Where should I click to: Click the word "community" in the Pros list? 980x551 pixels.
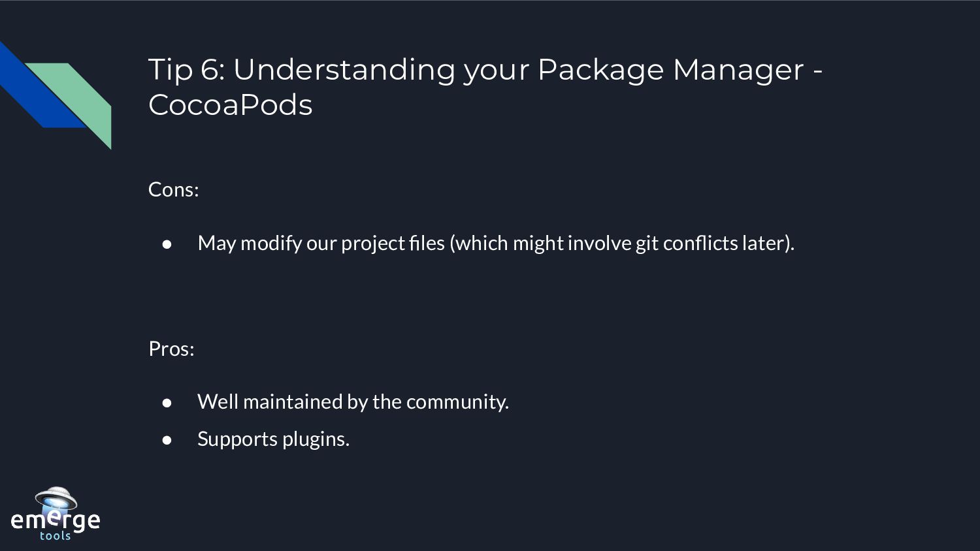(x=455, y=401)
